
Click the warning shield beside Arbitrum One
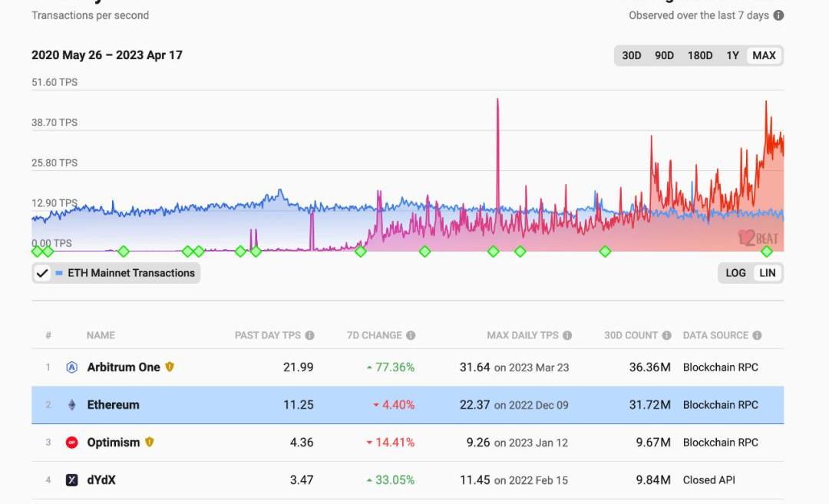(170, 367)
